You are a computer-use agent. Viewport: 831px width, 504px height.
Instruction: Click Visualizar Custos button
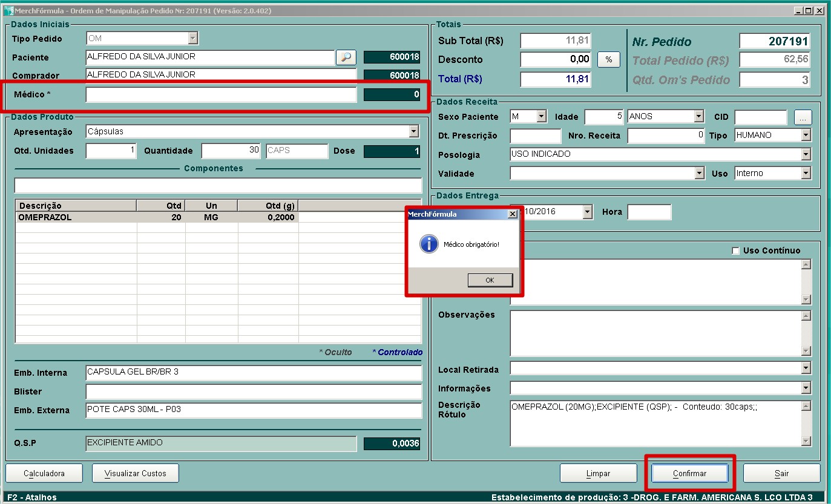(135, 473)
